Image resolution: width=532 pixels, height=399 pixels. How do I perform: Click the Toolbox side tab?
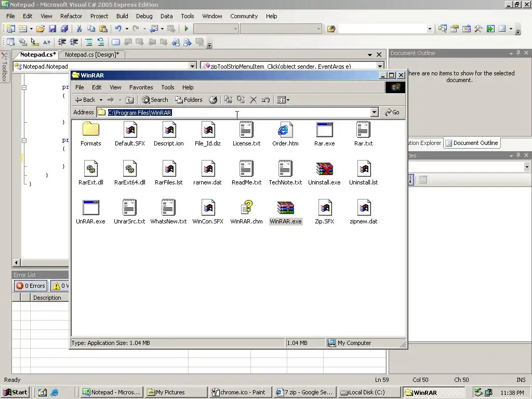(x=5, y=67)
